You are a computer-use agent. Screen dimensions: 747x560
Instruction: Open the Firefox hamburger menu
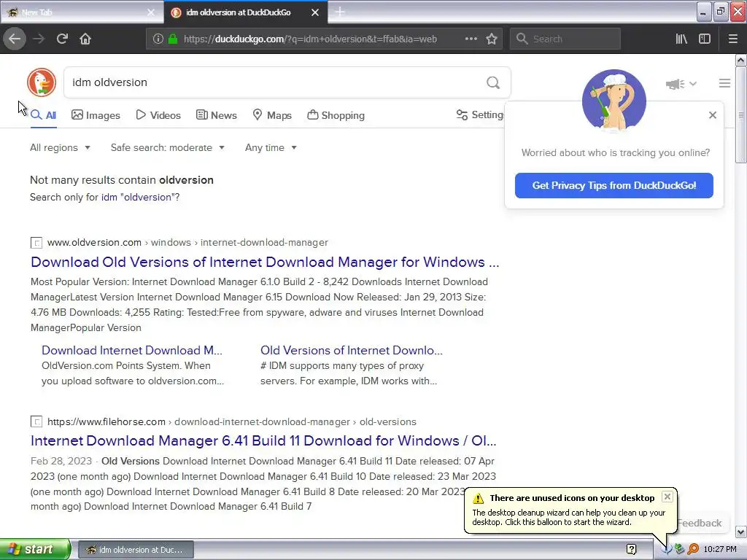click(x=733, y=39)
